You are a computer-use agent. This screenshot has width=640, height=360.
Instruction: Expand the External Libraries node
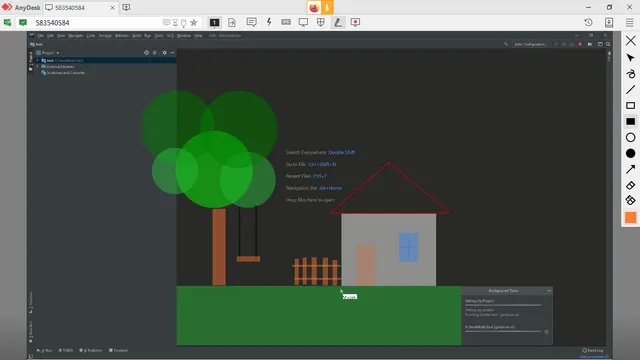pos(38,67)
